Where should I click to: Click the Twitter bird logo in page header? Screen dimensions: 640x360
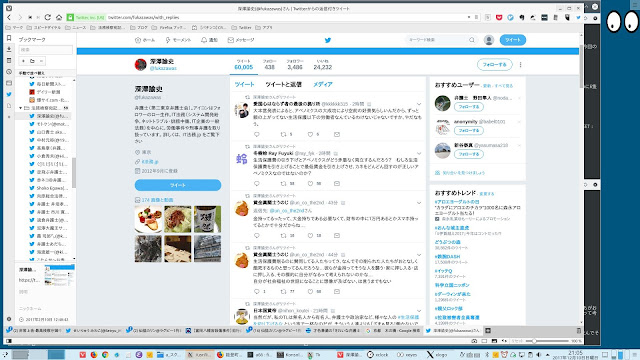[x=327, y=40]
